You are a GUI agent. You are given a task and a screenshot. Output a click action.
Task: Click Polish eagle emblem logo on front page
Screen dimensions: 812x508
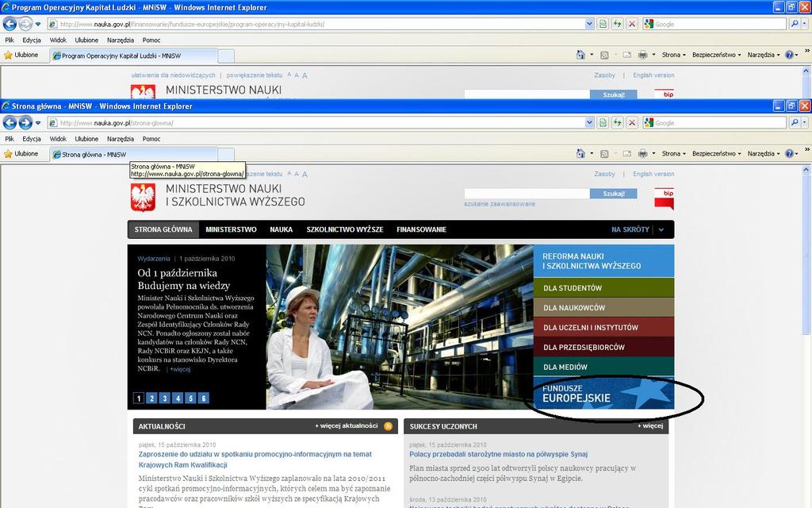point(143,198)
